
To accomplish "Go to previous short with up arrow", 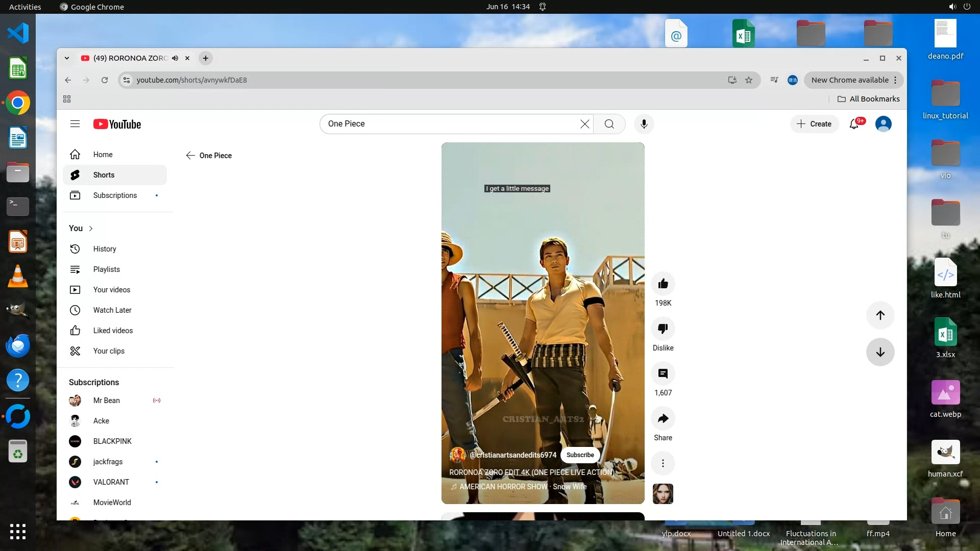I will point(880,315).
